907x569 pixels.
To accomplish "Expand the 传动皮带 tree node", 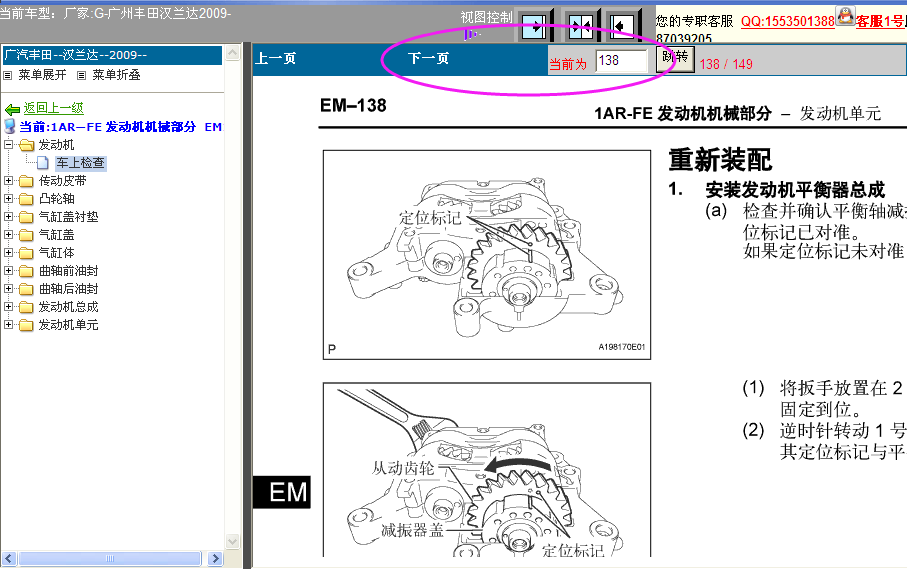I will pos(8,181).
